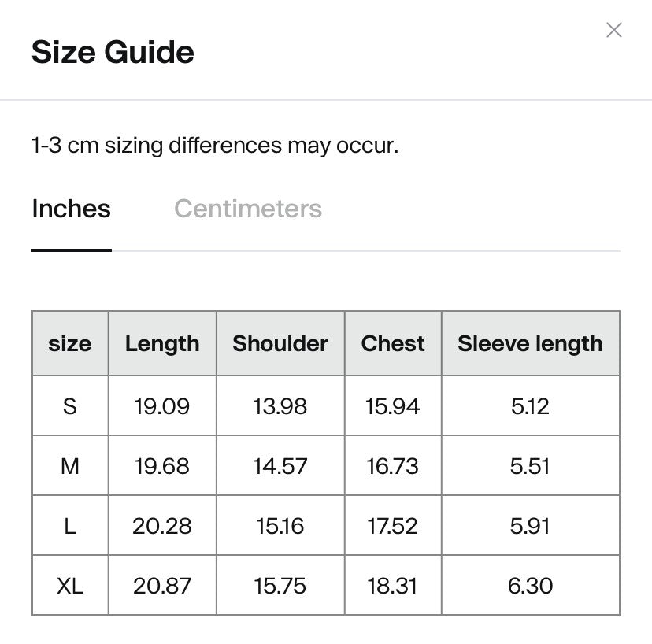The height and width of the screenshot is (644, 652).
Task: Click the Shoulder column header
Action: 280,343
